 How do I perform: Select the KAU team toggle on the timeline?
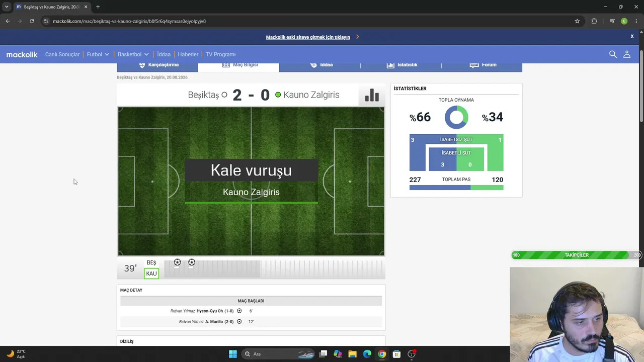tap(151, 274)
